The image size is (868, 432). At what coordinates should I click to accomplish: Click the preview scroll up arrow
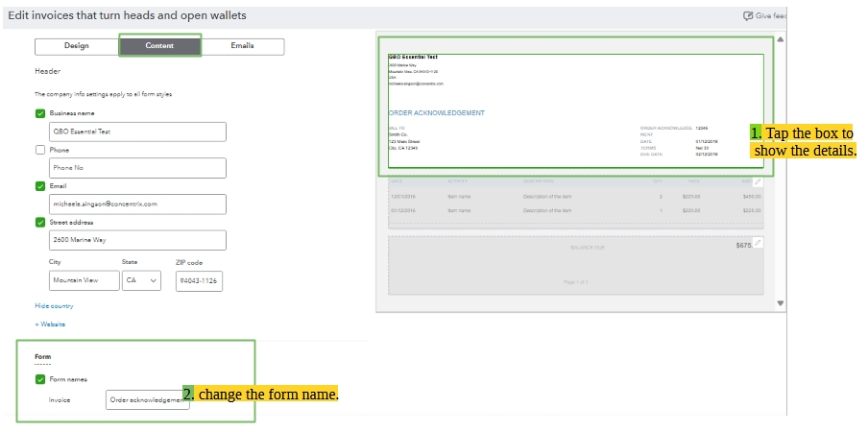780,39
